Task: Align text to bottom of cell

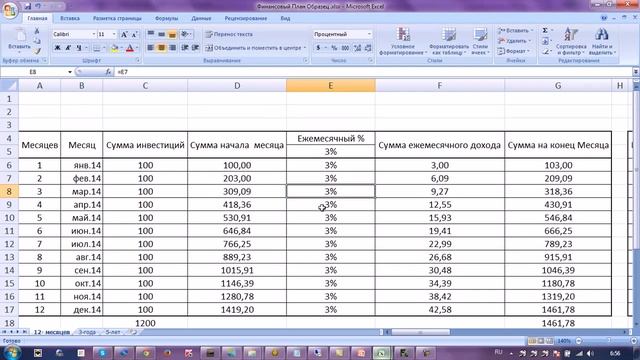Action: 172,34
